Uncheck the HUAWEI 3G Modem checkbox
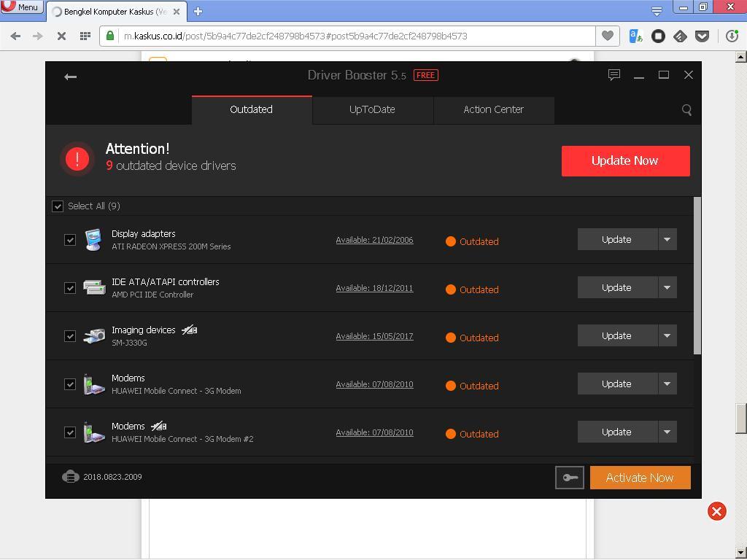The height and width of the screenshot is (560, 747). [70, 384]
